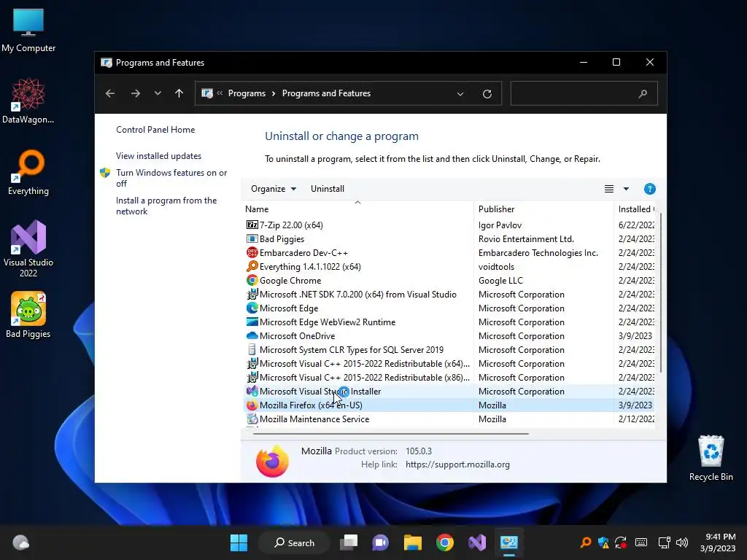
Task: Select the Embarcadero Dev-C++ icon in list
Action: (252, 252)
